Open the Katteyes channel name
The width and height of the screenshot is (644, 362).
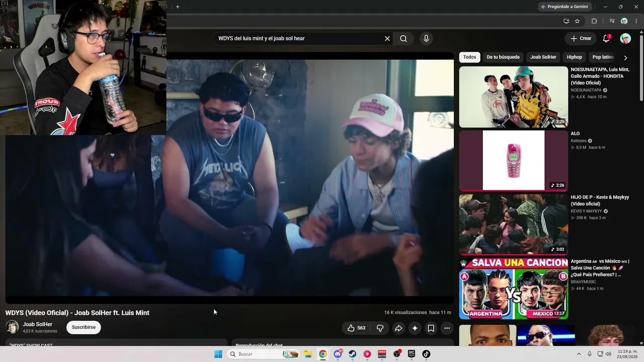pos(579,141)
